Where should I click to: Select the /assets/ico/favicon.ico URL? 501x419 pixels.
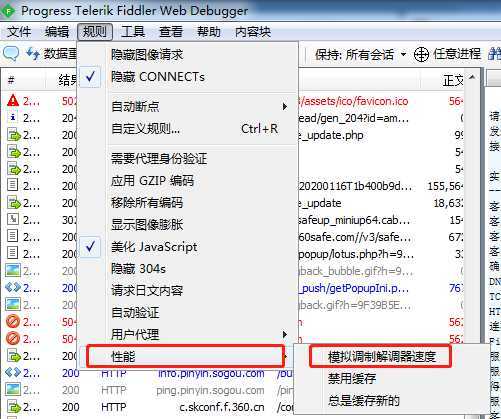point(353,101)
